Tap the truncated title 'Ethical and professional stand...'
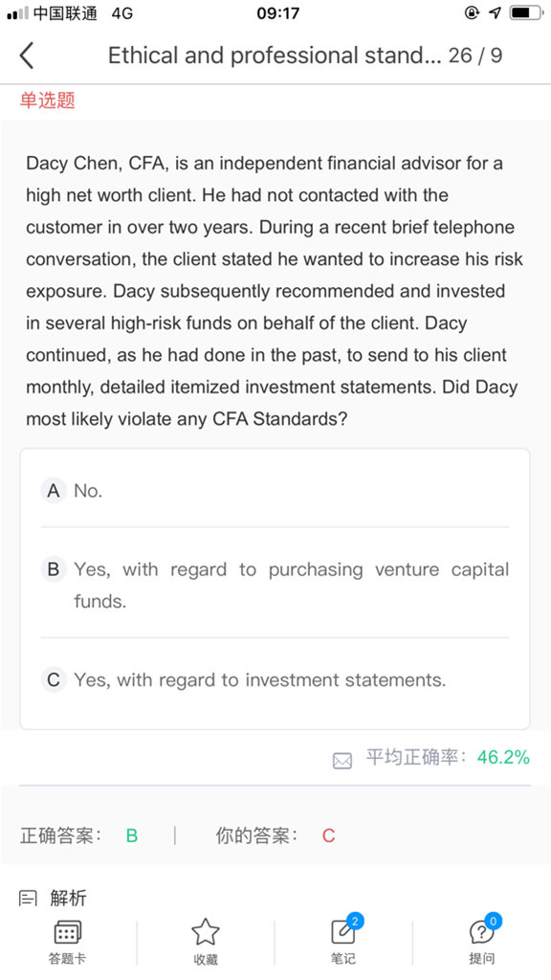 tap(275, 56)
